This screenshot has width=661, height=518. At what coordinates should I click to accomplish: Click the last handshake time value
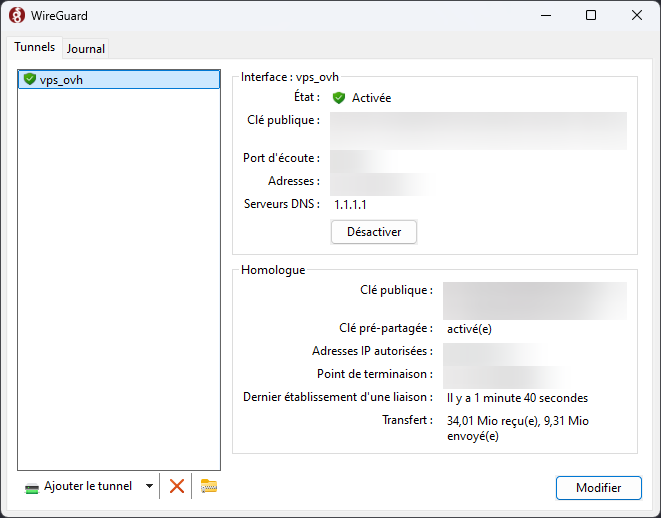[517, 398]
